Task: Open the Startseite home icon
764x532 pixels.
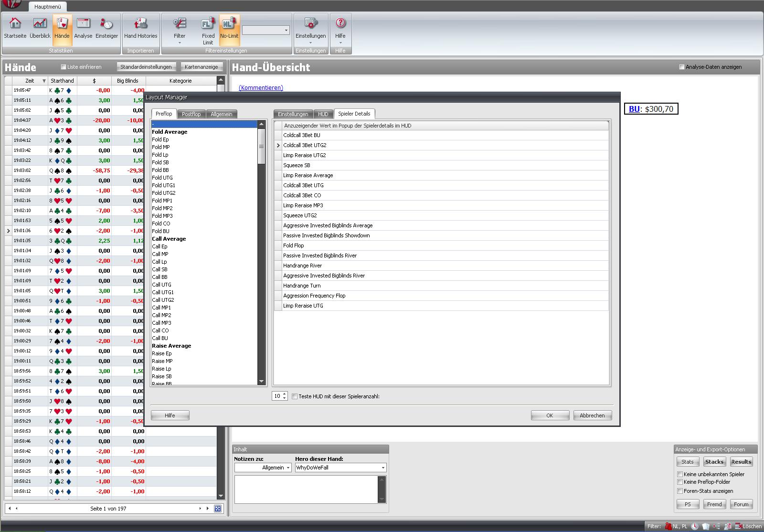Action: (15, 23)
